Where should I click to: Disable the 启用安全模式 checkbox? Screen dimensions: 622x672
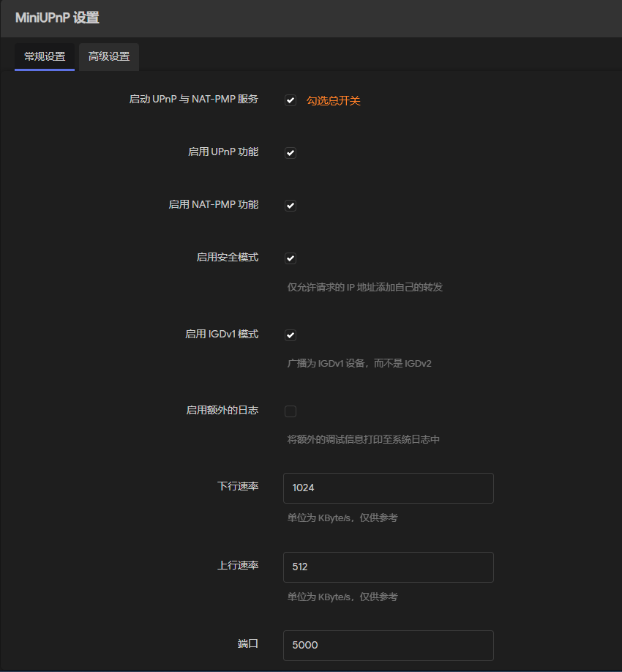tap(291, 258)
